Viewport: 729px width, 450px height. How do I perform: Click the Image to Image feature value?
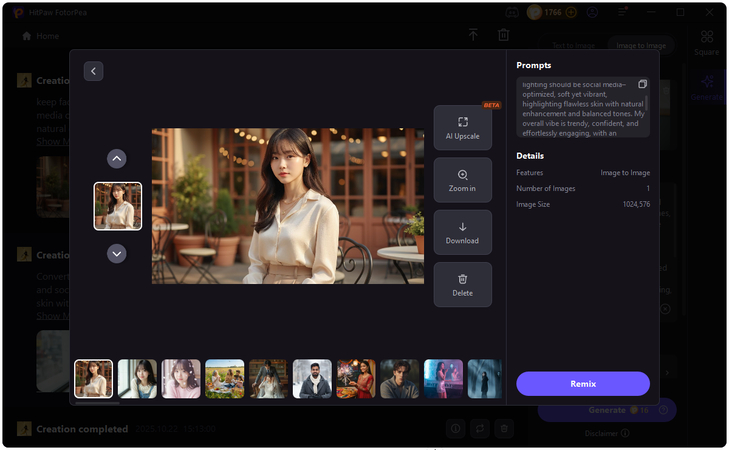point(625,172)
